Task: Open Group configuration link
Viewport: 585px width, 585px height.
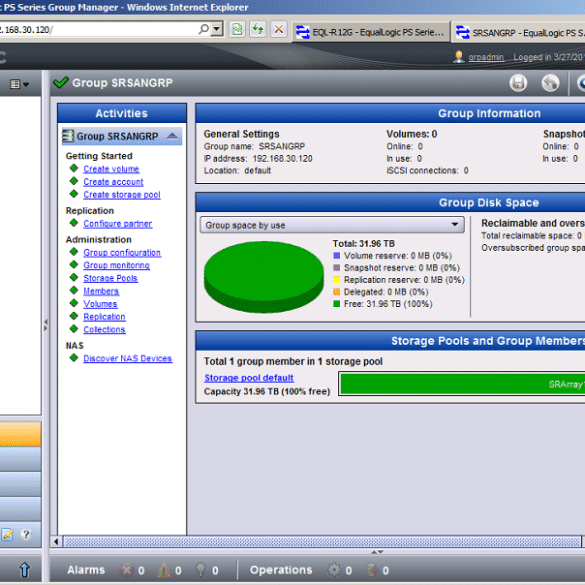Action: [x=122, y=253]
